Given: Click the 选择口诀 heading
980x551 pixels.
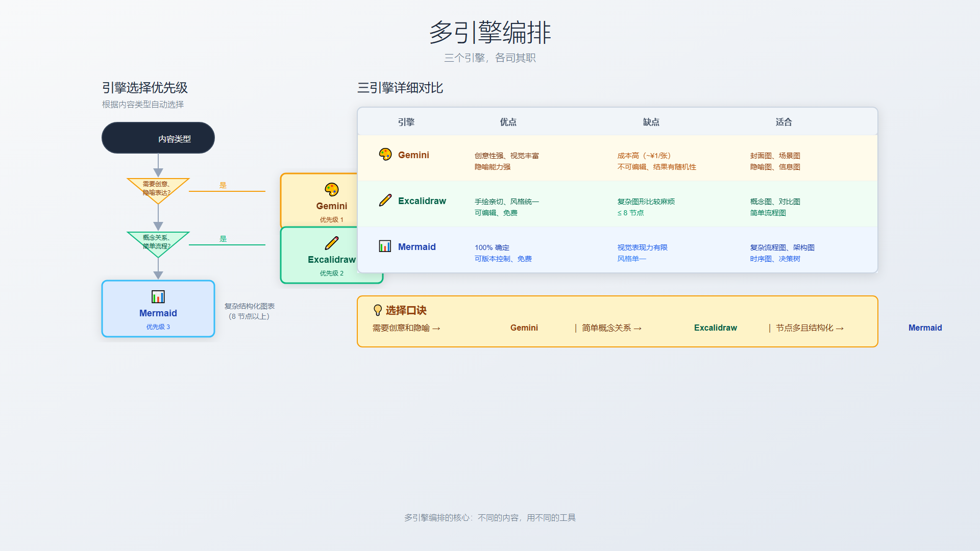Looking at the screenshot, I should pyautogui.click(x=406, y=310).
